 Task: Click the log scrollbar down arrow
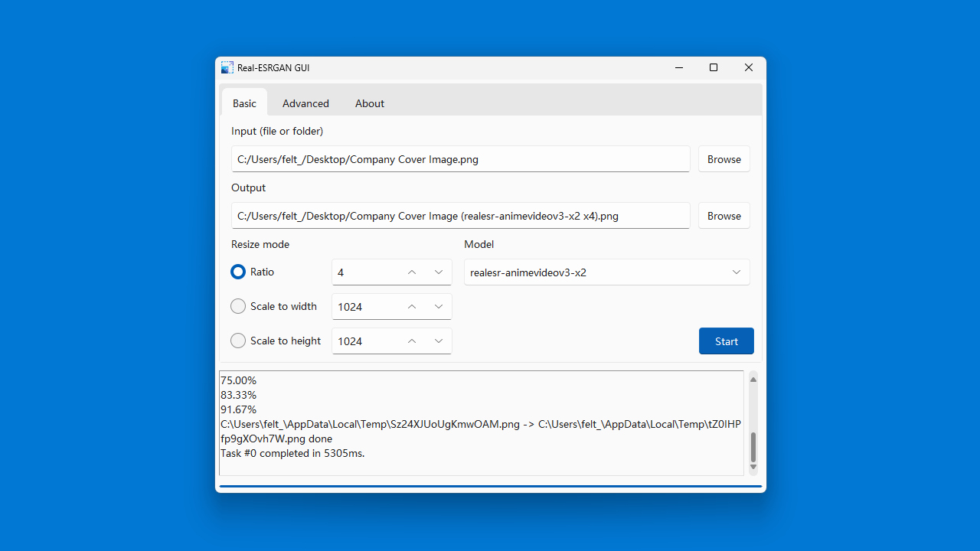click(x=753, y=467)
